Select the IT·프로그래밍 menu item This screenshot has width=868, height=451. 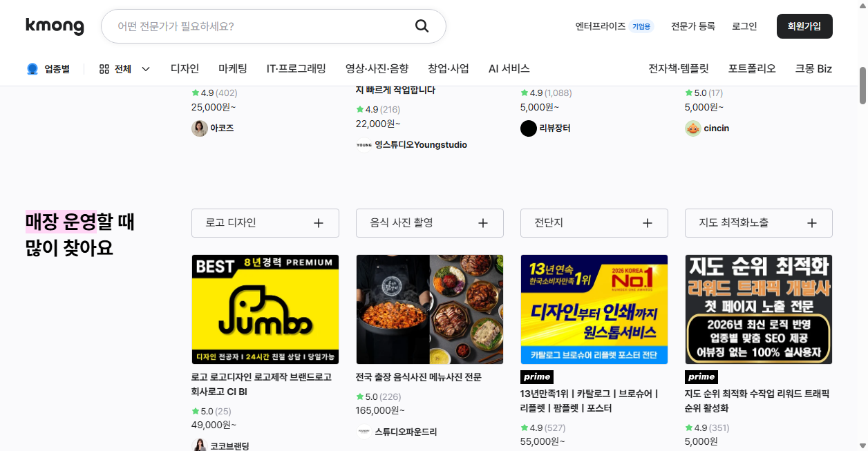(x=296, y=68)
